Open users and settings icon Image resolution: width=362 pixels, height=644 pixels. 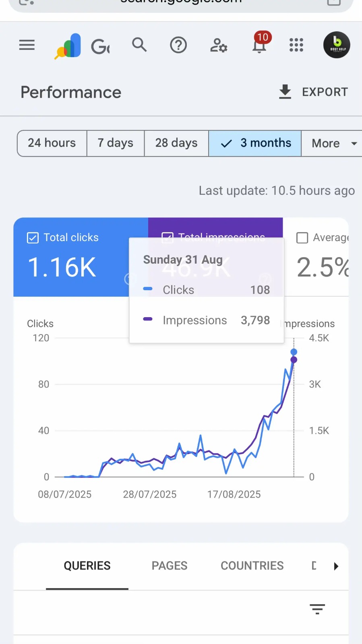(x=219, y=45)
